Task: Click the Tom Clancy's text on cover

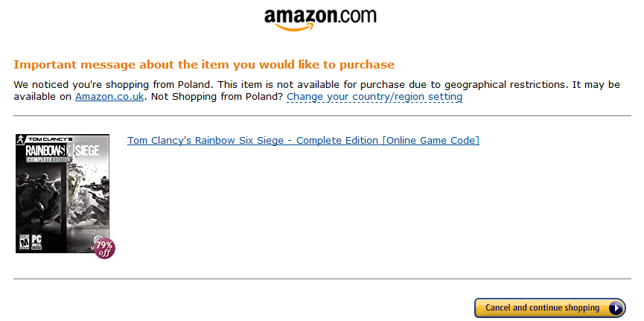Action: pos(49,139)
